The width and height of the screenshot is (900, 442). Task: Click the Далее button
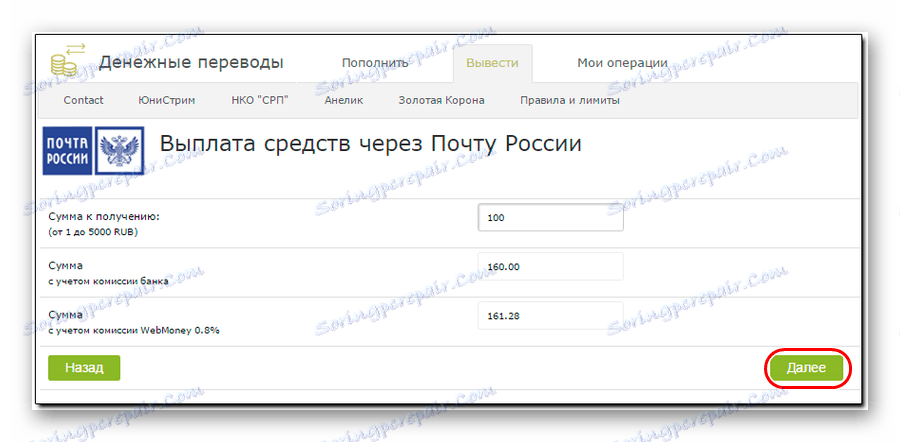click(x=806, y=368)
